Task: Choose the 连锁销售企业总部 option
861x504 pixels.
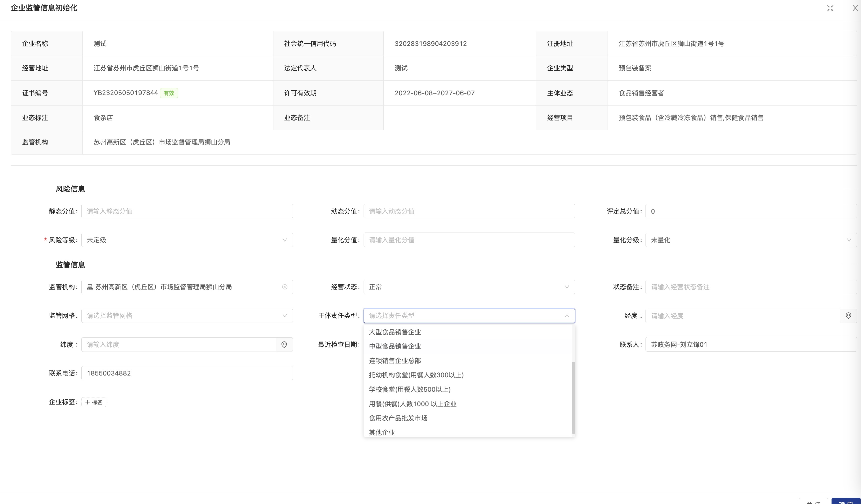Action: pos(395,361)
